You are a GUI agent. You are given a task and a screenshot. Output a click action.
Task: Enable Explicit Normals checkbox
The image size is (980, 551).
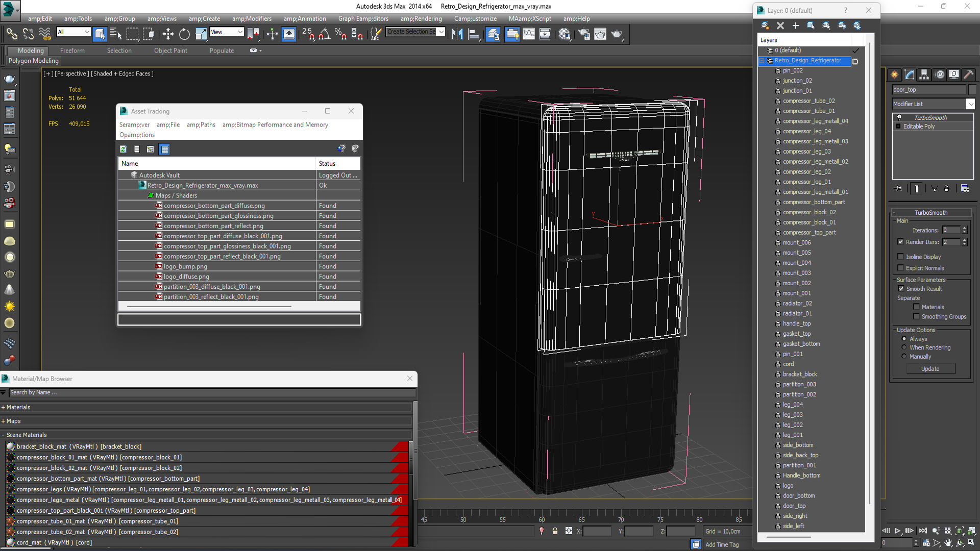(901, 268)
